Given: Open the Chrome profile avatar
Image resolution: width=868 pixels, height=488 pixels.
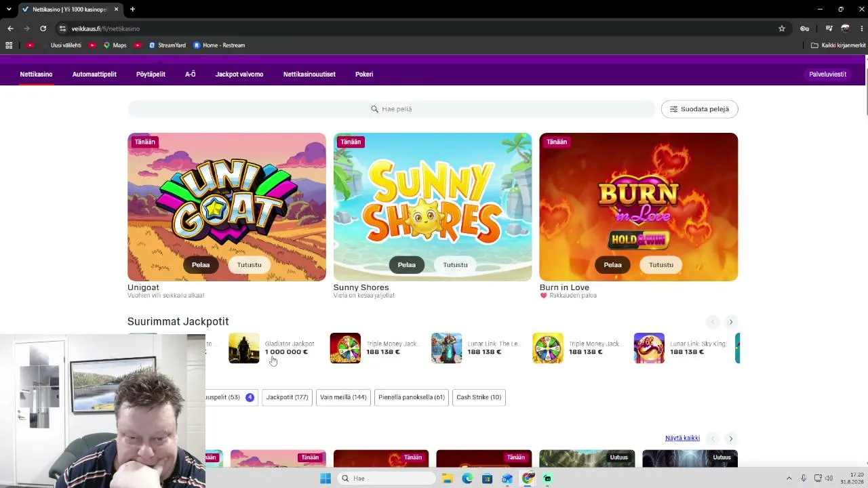Looking at the screenshot, I should tap(845, 28).
